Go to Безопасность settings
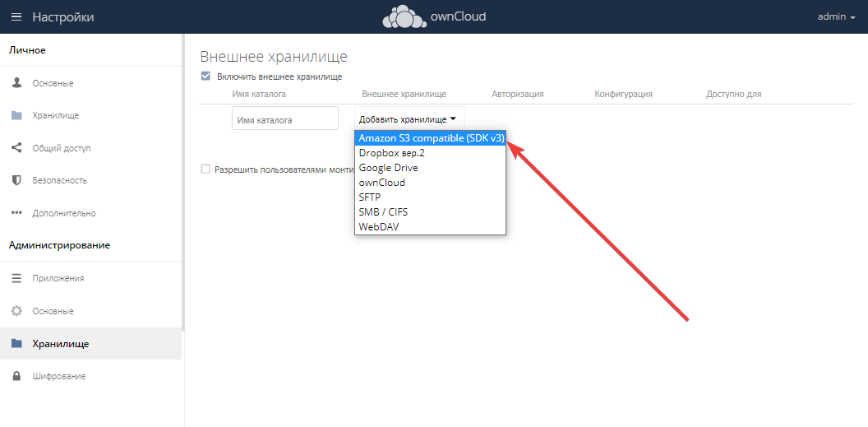This screenshot has height=427, width=868. point(90,180)
